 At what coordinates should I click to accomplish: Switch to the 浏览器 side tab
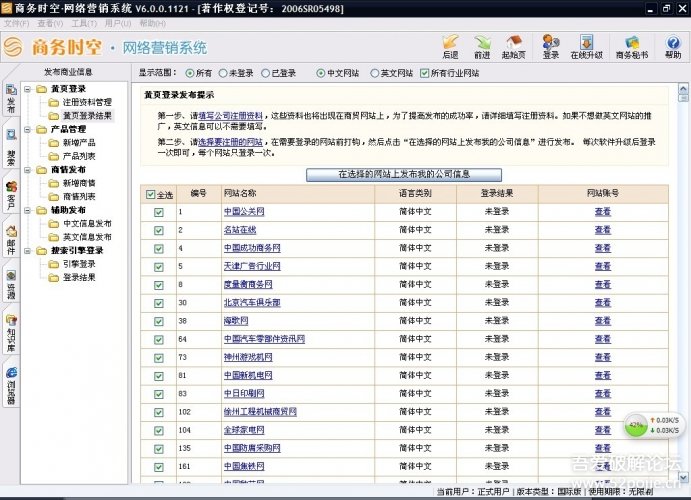[11, 386]
